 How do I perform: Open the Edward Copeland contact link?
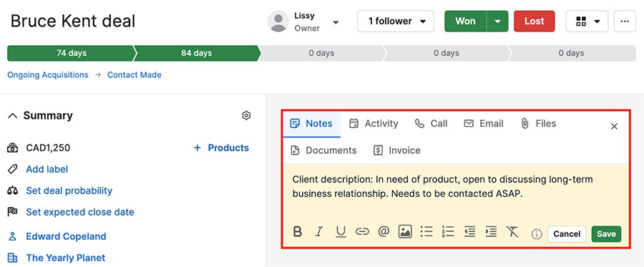click(x=66, y=236)
